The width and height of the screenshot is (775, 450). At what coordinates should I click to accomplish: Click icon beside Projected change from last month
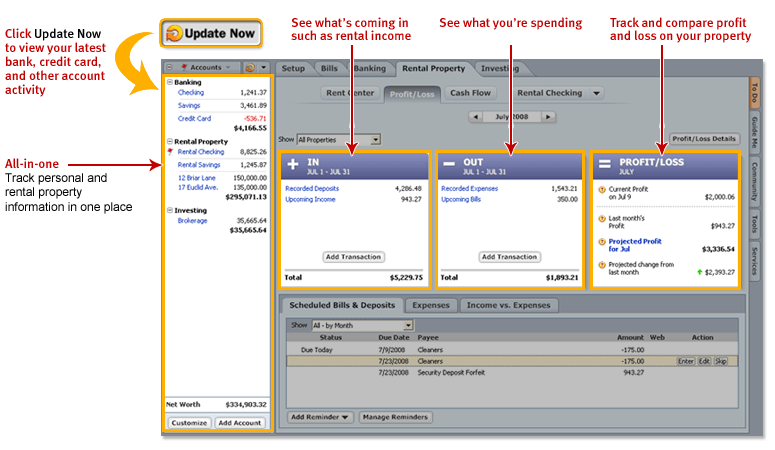[602, 265]
